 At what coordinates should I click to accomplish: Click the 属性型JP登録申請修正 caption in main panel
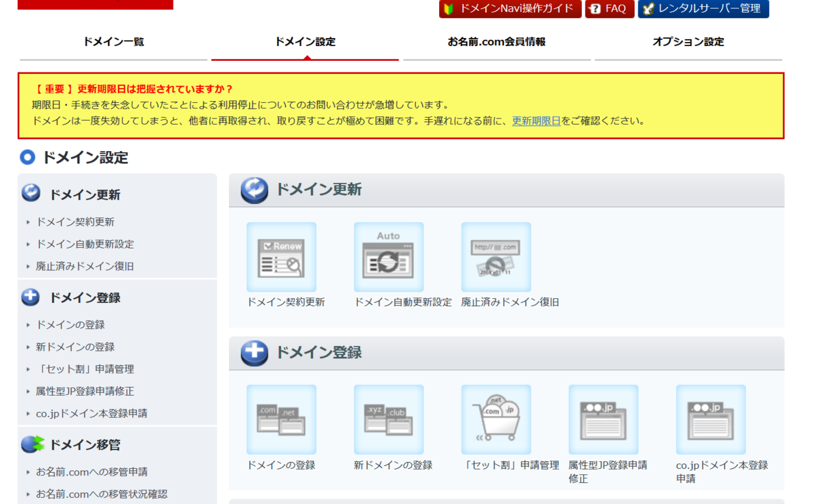point(608,472)
